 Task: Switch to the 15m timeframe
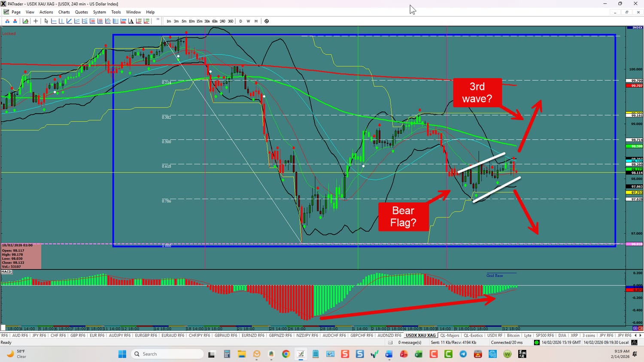click(199, 21)
